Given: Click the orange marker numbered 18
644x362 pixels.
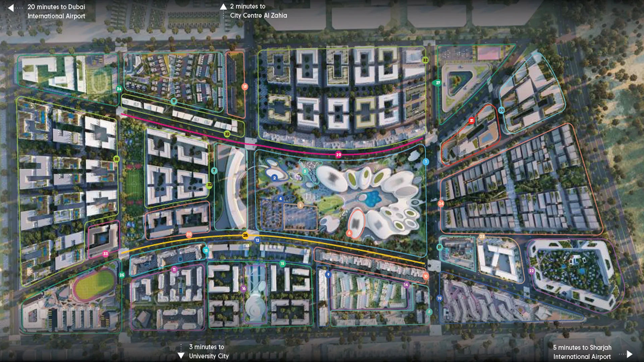Looking at the screenshot, I should pos(245,86).
